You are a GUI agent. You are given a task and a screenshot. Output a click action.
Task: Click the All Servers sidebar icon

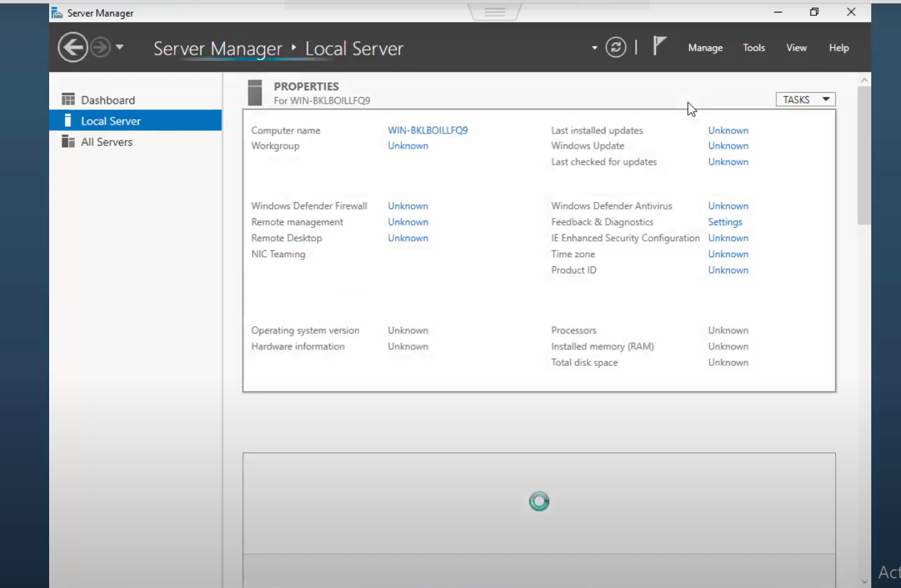coord(68,142)
